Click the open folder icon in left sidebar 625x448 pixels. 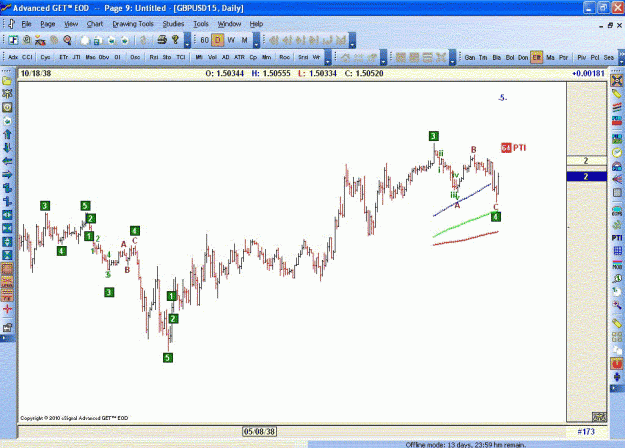pos(7,81)
